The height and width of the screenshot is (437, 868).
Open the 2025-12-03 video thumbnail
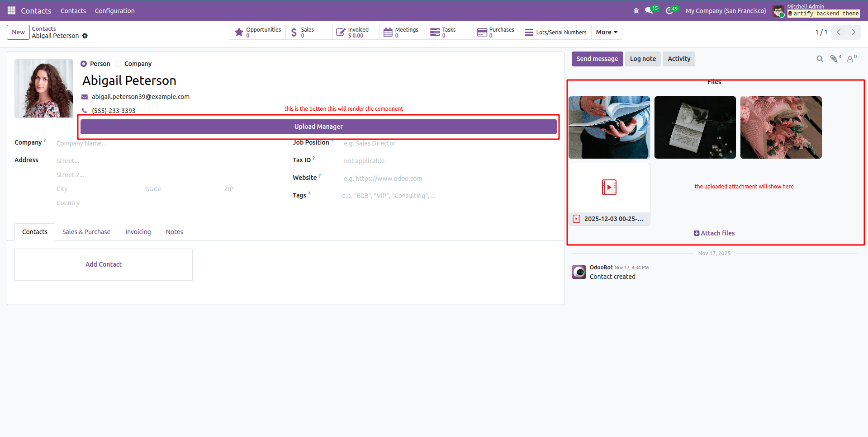(x=609, y=187)
